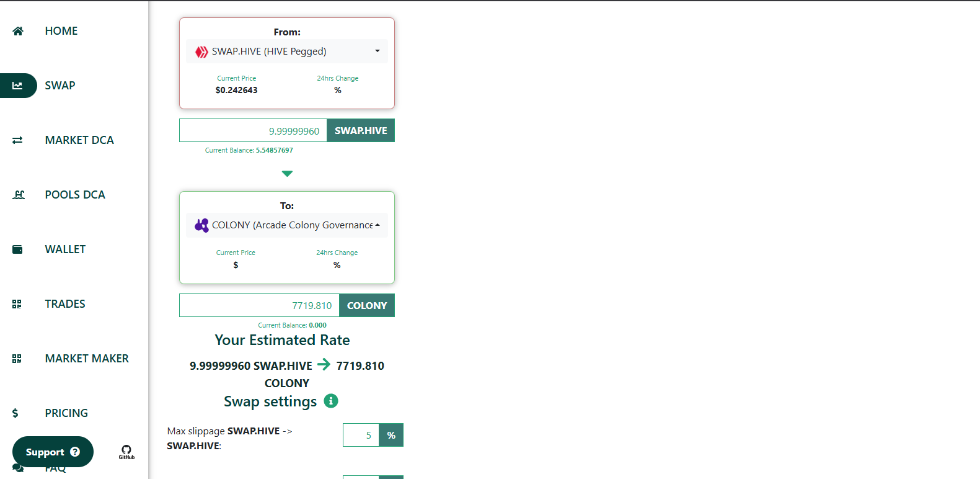This screenshot has height=479, width=980.
Task: Open PRICING page
Action: (x=66, y=413)
